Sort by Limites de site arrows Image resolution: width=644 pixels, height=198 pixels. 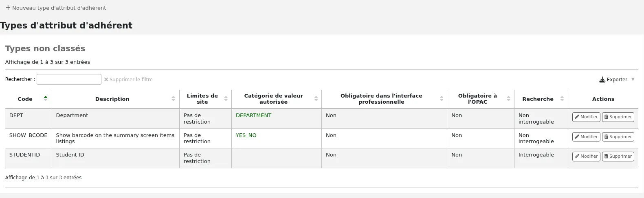(226, 99)
